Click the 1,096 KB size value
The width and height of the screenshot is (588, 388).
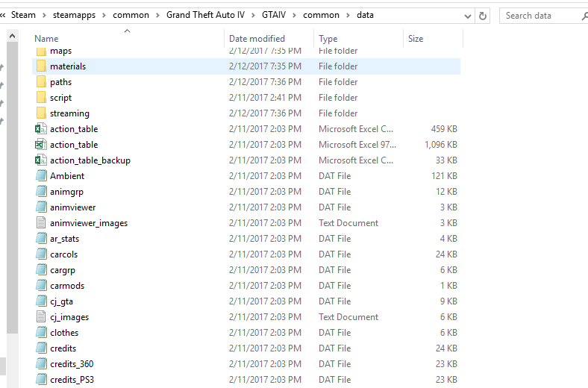click(440, 145)
